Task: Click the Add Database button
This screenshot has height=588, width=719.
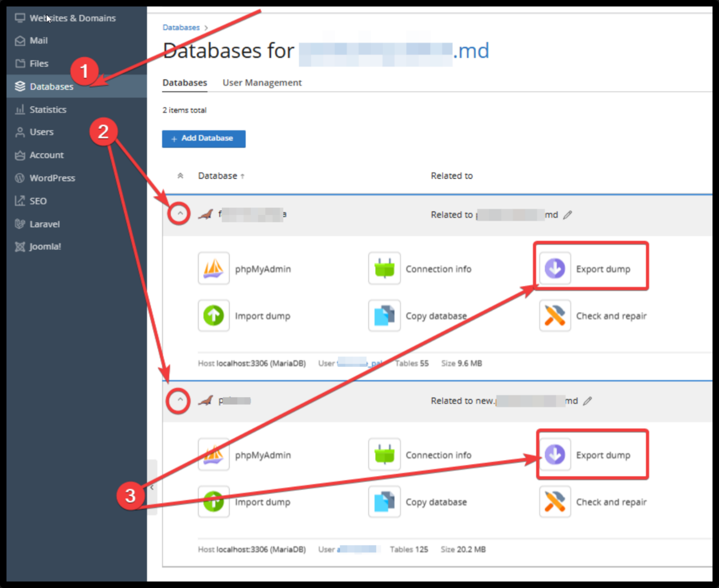Action: 204,139
